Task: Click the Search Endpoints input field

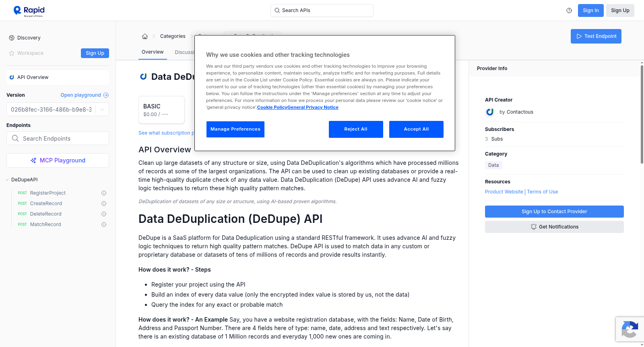Action: pyautogui.click(x=58, y=138)
